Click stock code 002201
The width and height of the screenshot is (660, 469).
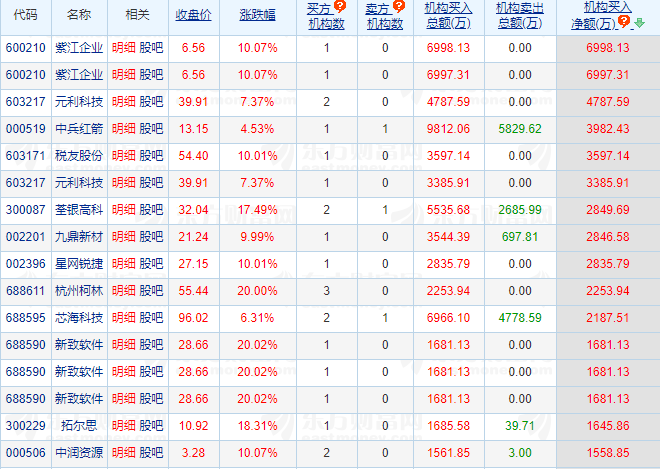(x=26, y=237)
